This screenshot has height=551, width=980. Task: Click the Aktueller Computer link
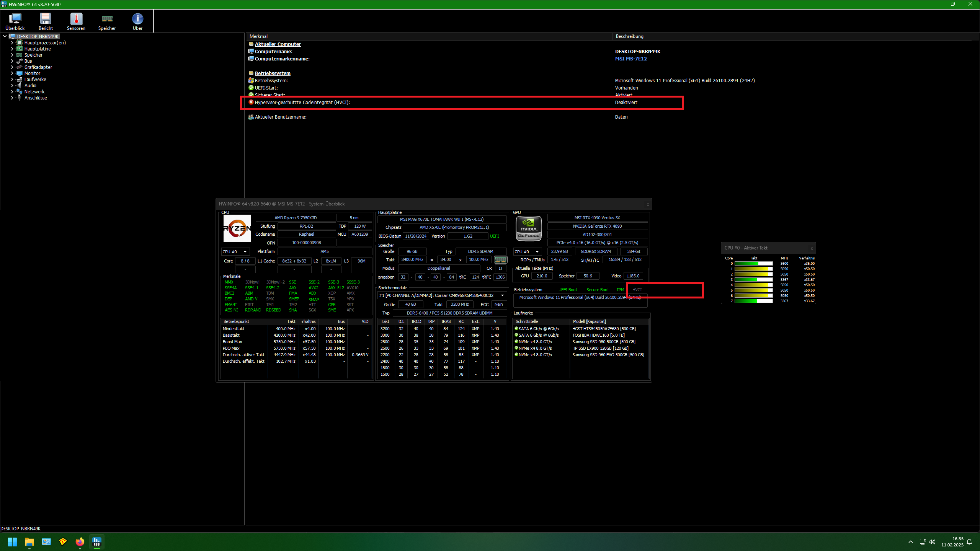click(x=278, y=44)
